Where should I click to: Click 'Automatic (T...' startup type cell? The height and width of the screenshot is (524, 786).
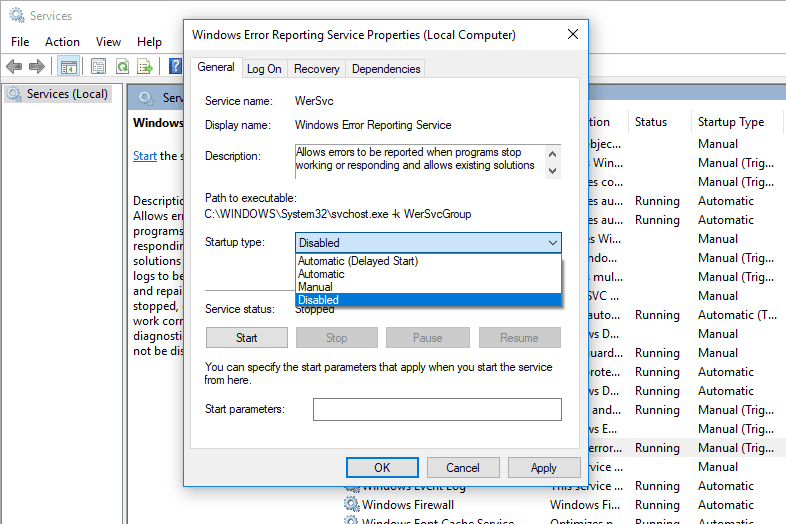click(x=737, y=315)
